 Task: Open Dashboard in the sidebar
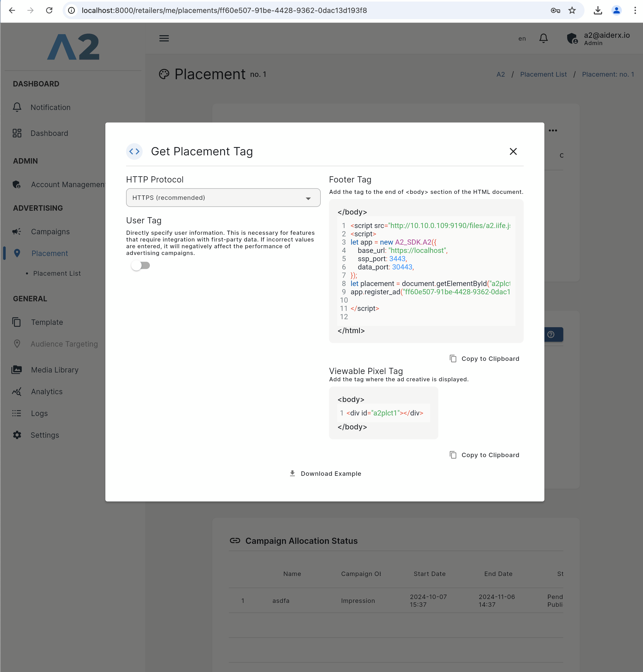pos(49,133)
